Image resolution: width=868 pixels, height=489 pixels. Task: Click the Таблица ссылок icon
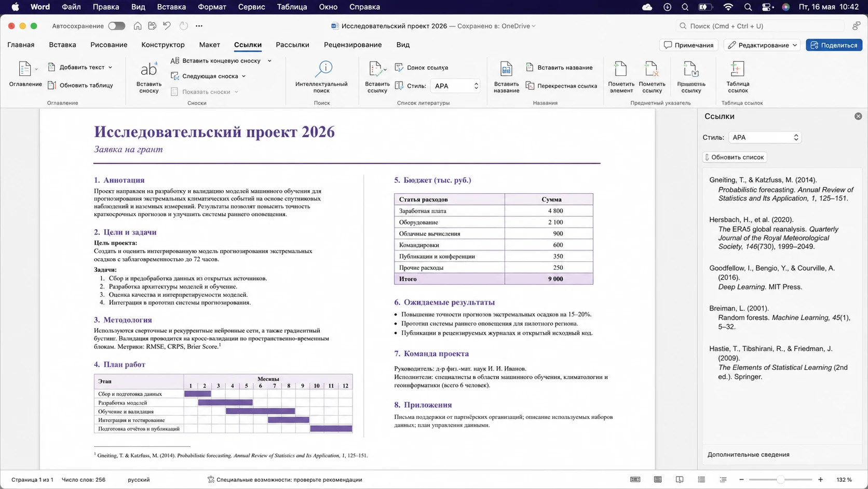[x=737, y=69]
